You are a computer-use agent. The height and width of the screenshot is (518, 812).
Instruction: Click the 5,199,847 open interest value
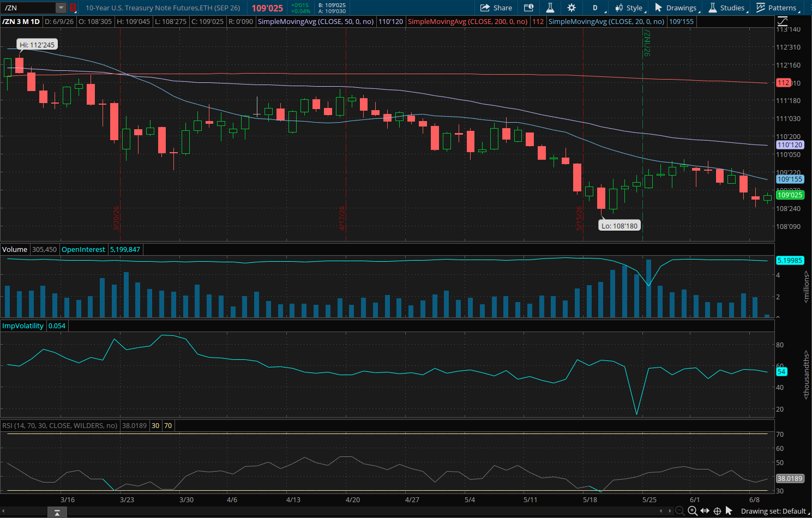coord(125,249)
